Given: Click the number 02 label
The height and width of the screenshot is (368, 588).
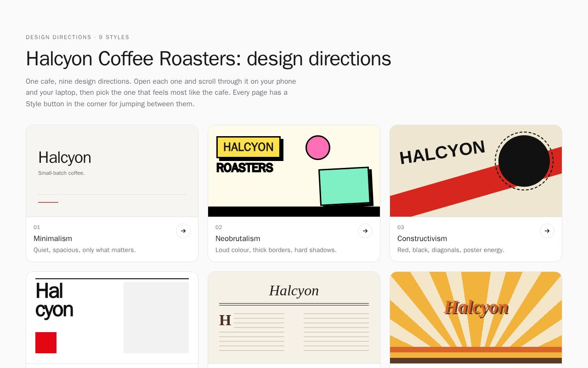Looking at the screenshot, I should (x=219, y=227).
